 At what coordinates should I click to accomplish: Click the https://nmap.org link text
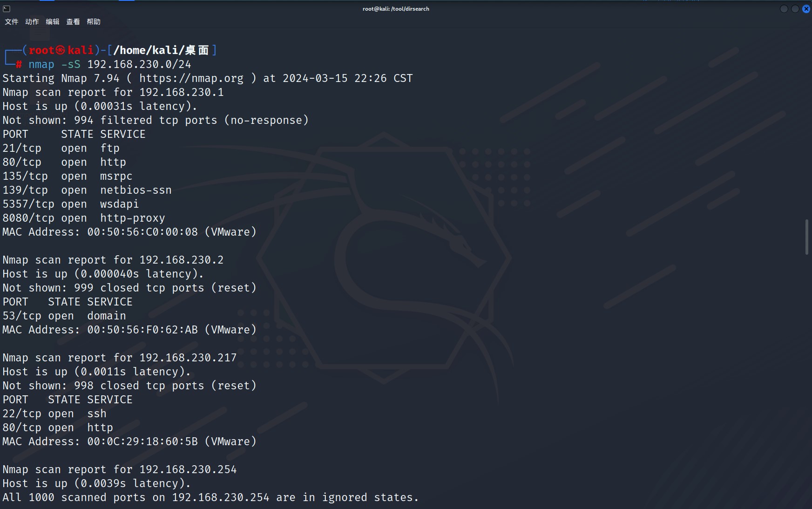pyautogui.click(x=191, y=78)
